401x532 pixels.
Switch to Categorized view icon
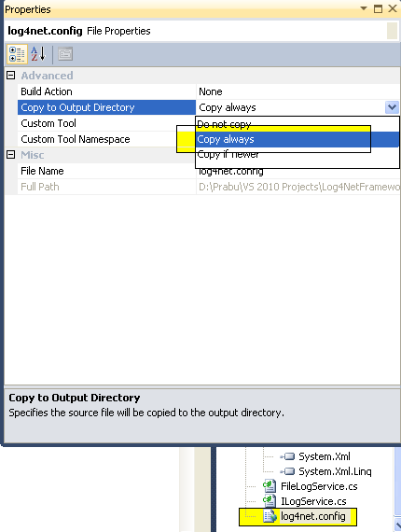(17, 54)
